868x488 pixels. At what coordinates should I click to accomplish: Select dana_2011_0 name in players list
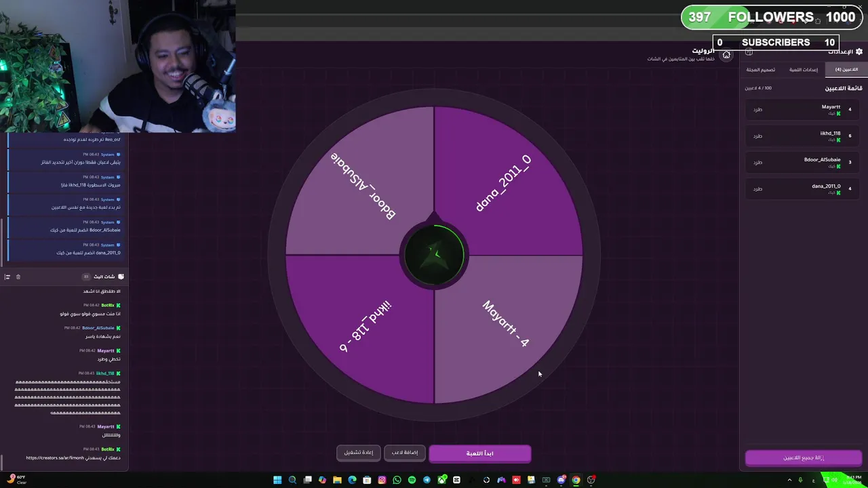click(x=826, y=186)
